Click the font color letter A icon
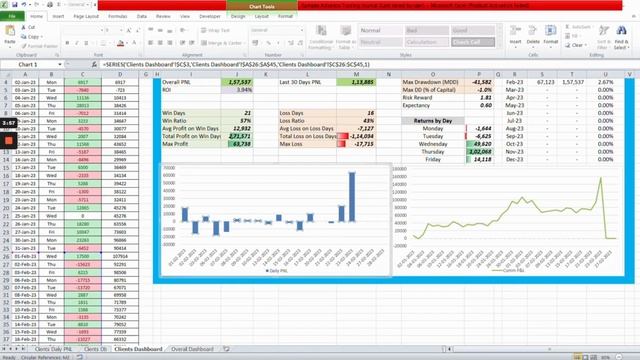This screenshot has width=640, height=360. point(133,43)
